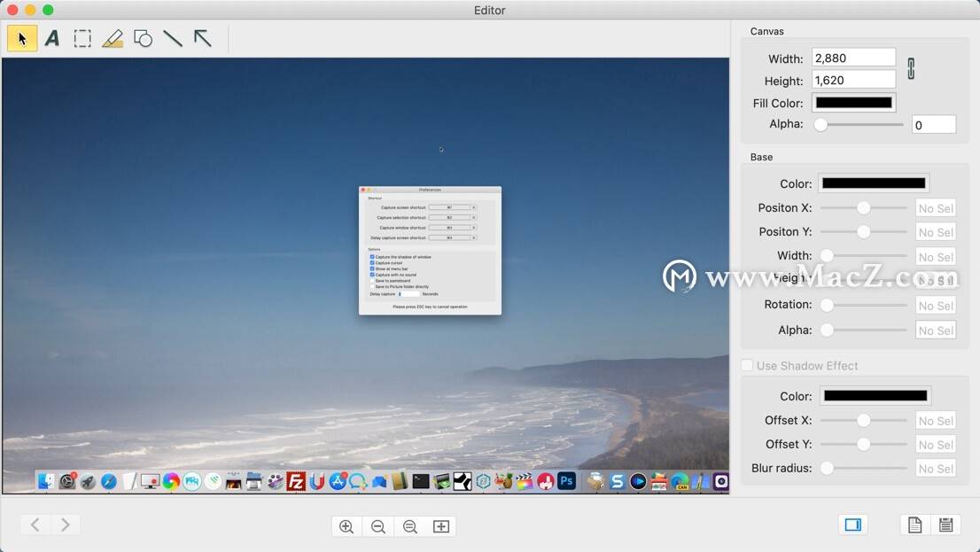Select the arrow drawing tool

coord(203,39)
